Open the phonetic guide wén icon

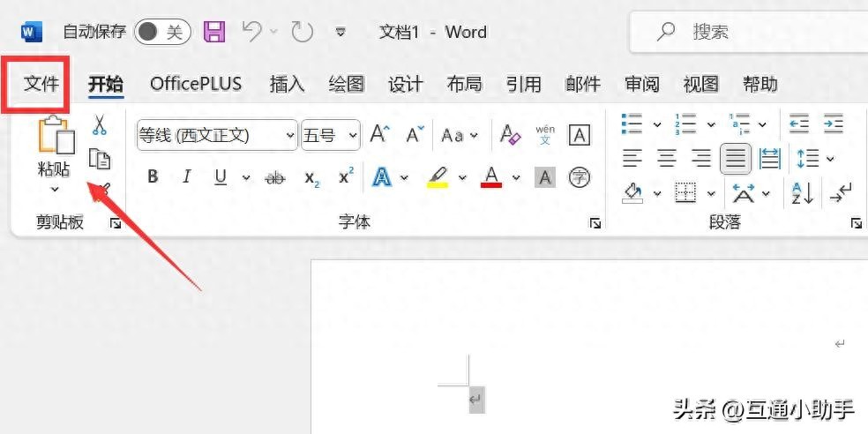tap(545, 135)
